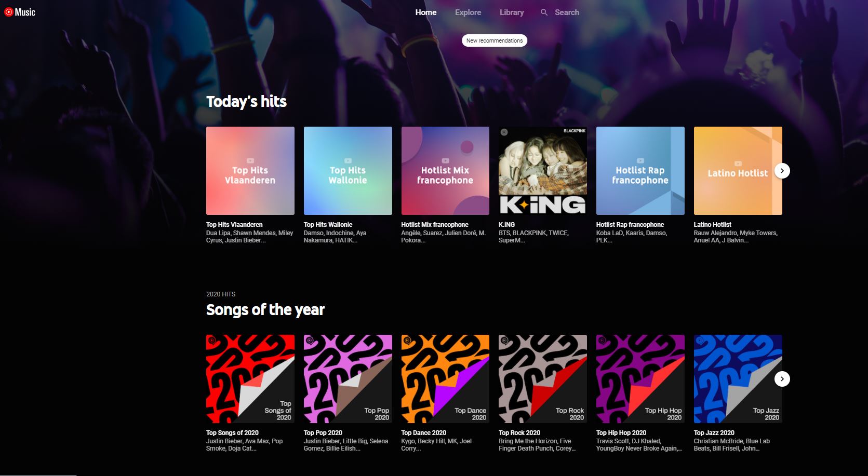Select the K.iNG album thumbnail
Image resolution: width=868 pixels, height=476 pixels.
542,171
